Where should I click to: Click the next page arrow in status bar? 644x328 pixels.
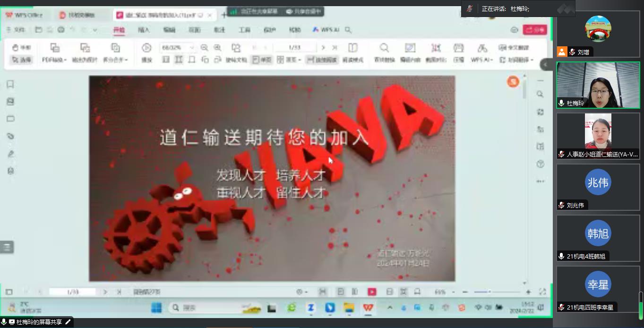105,292
